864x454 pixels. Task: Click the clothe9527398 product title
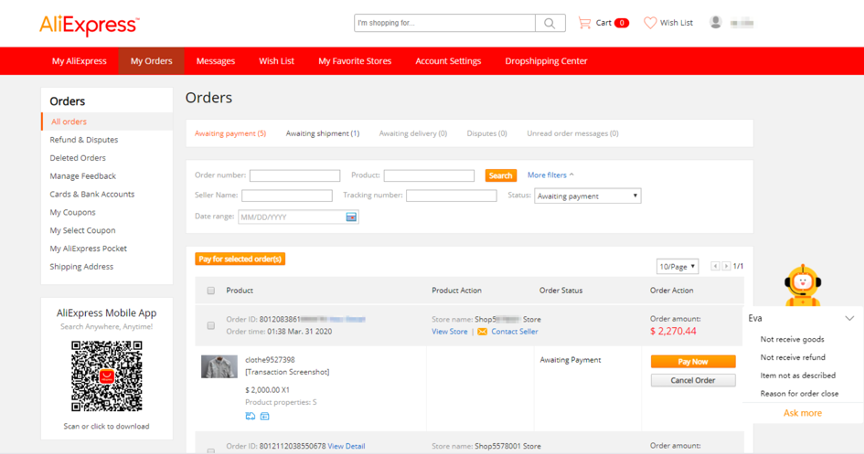pos(270,360)
